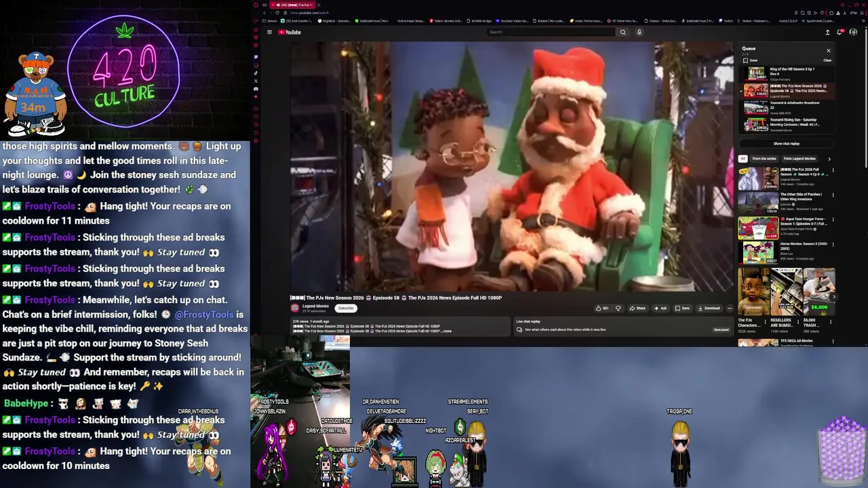Image resolution: width=868 pixels, height=488 pixels.
Task: Play Toonami & Adultswim Broadcast queue item
Action: tap(787, 107)
